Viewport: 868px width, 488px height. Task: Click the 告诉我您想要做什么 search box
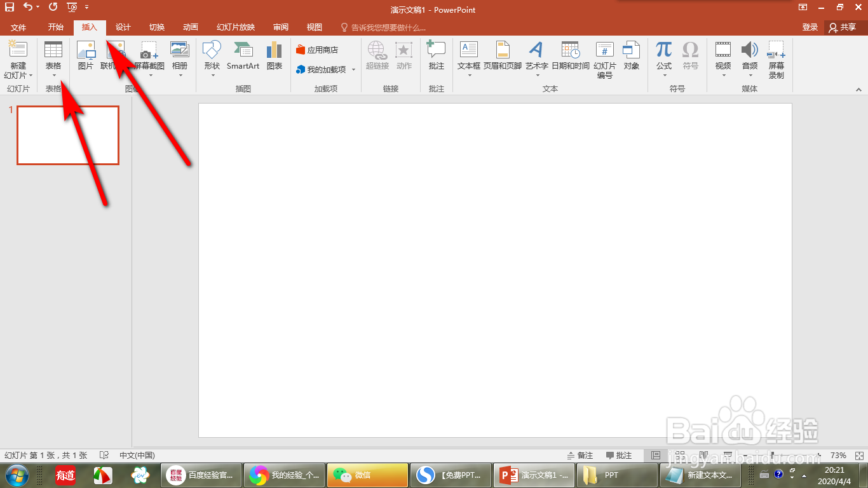point(383,27)
